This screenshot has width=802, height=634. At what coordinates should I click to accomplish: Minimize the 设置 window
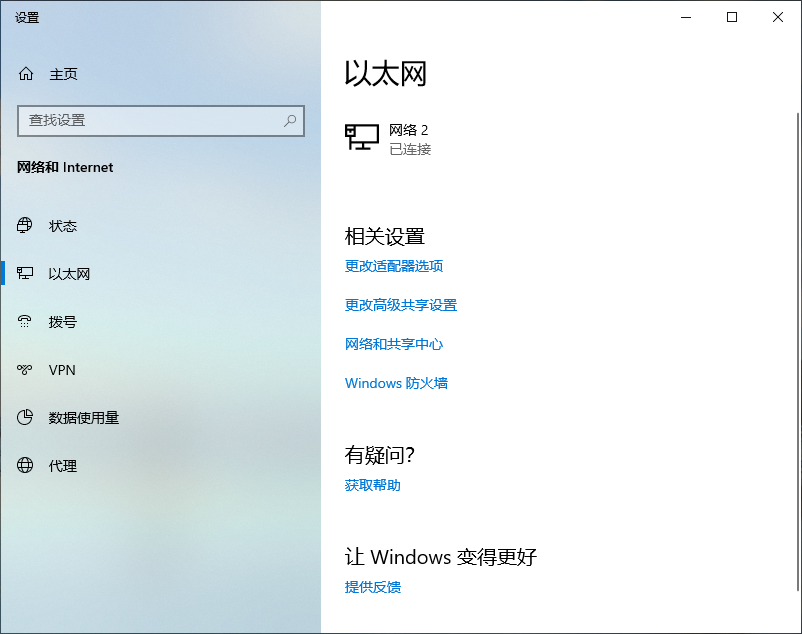point(686,17)
